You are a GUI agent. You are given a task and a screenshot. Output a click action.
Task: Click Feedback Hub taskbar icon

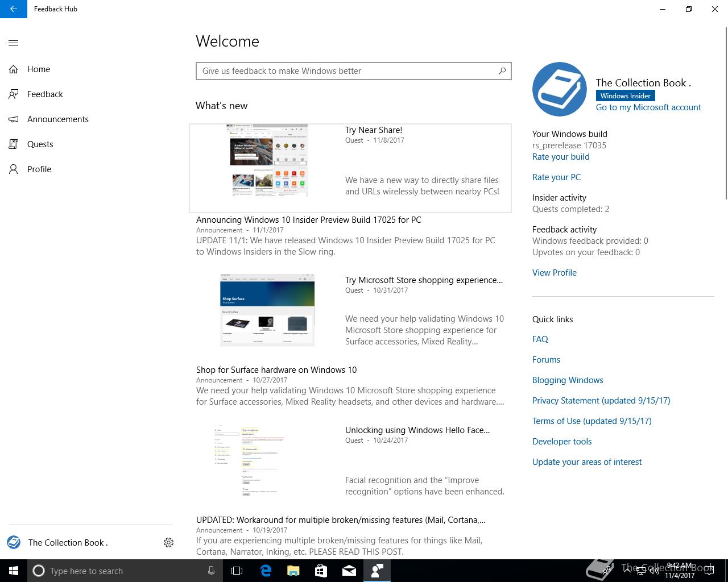377,571
